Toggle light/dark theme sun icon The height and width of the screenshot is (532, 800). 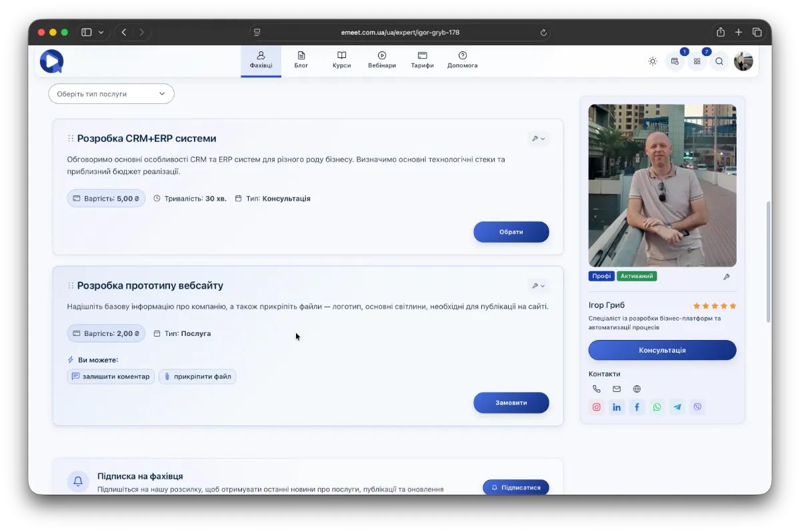[x=653, y=61]
